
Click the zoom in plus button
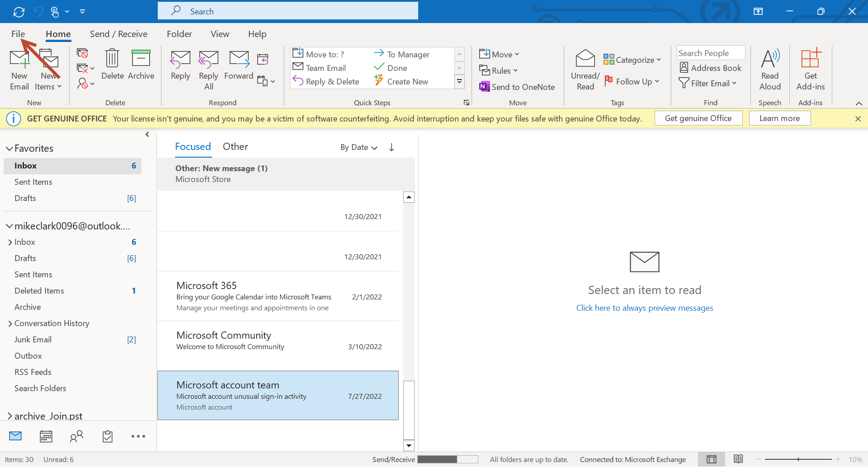point(838,459)
